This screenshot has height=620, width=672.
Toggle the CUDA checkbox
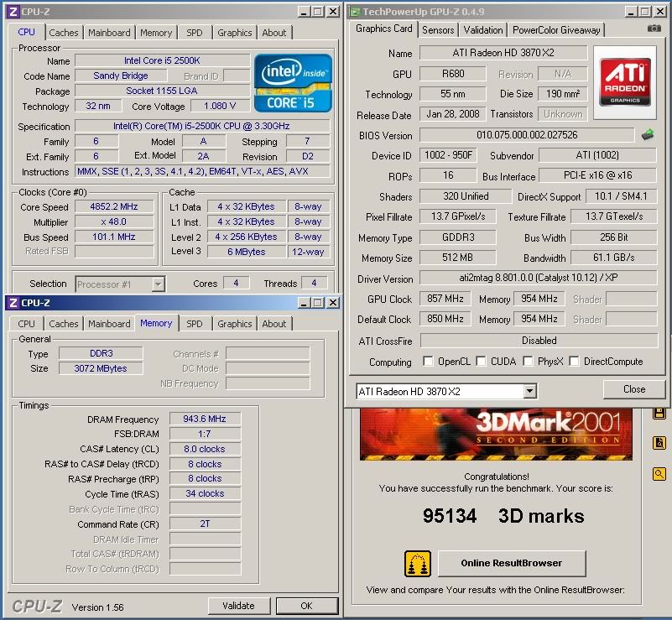coord(481,362)
